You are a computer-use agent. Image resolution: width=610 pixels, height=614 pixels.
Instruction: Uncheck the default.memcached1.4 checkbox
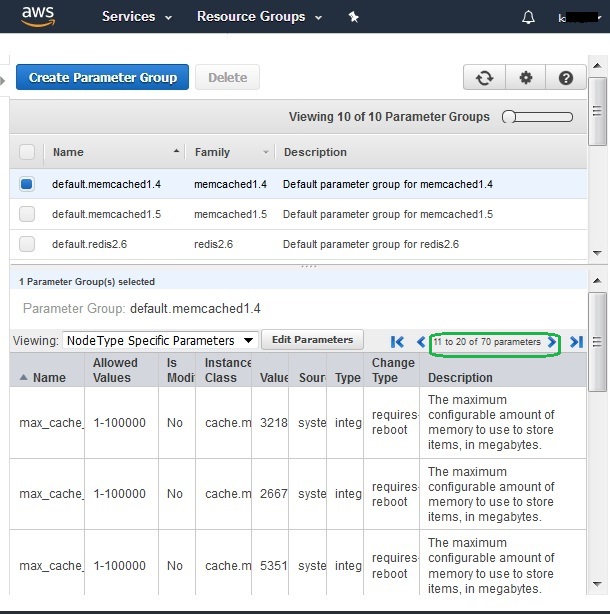[x=27, y=184]
